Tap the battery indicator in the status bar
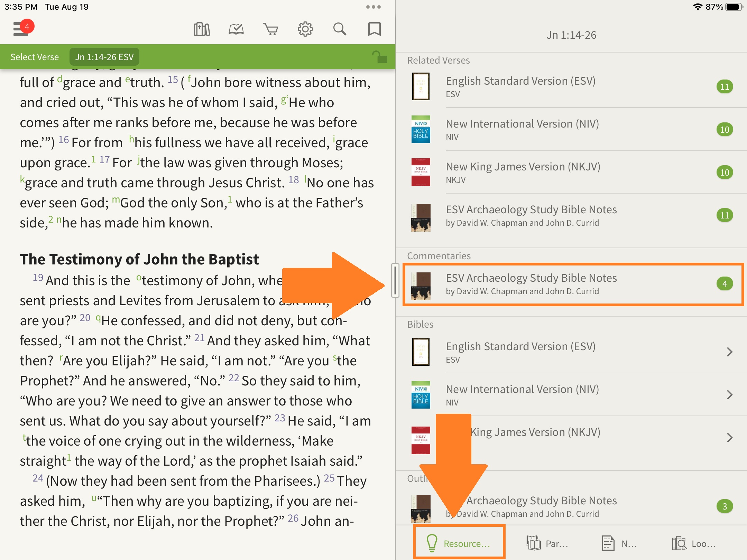 pos(734,7)
